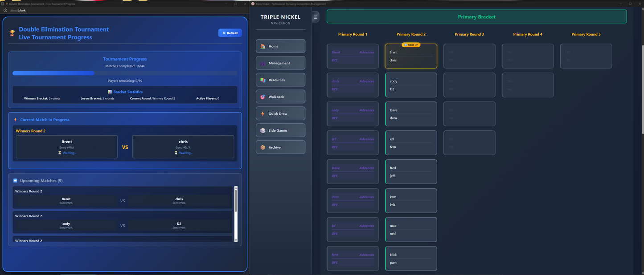644x275 pixels.
Task: Click the Walkback target icon
Action: [263, 97]
